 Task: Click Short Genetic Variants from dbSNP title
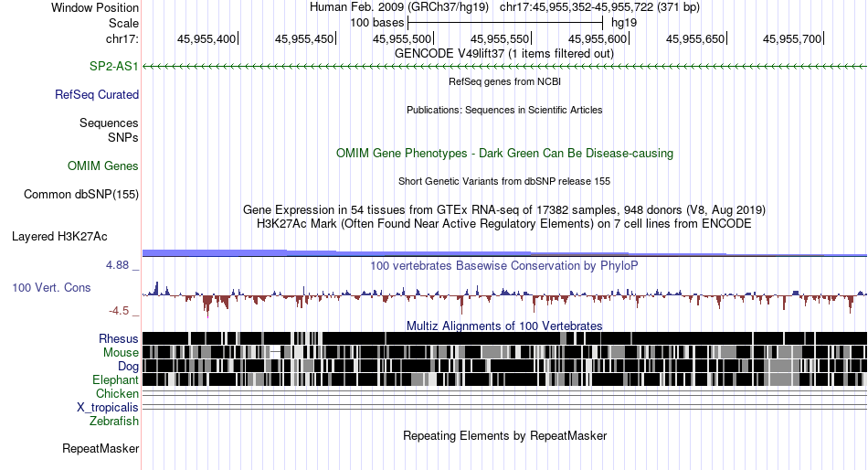[x=504, y=181]
